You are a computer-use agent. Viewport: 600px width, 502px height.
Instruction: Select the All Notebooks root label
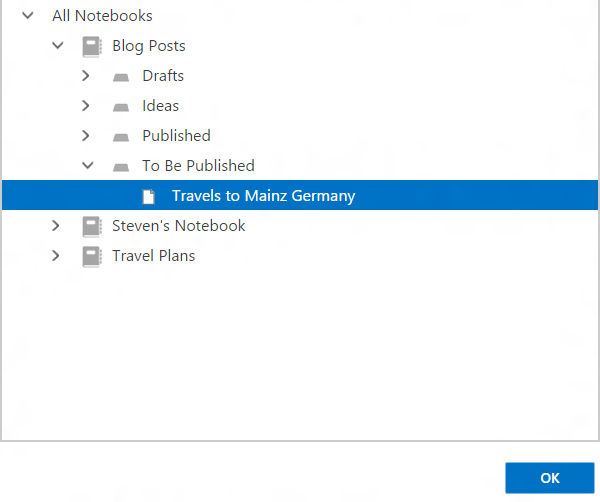click(x=102, y=16)
